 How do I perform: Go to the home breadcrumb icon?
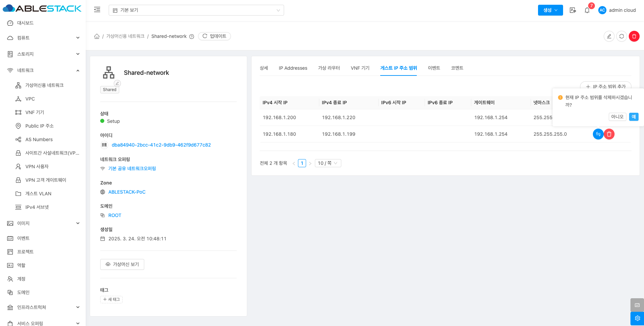(97, 36)
